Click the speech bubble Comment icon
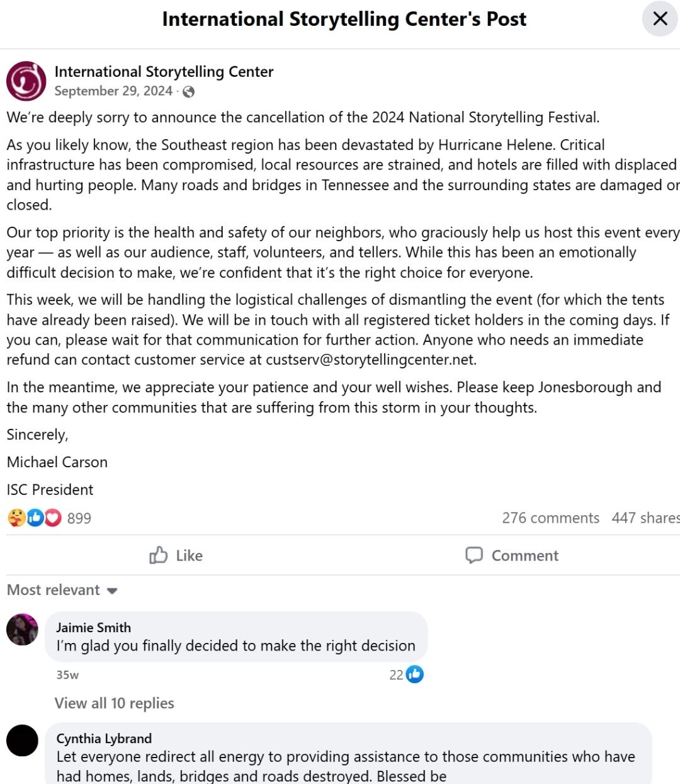This screenshot has height=784, width=680. click(x=473, y=555)
